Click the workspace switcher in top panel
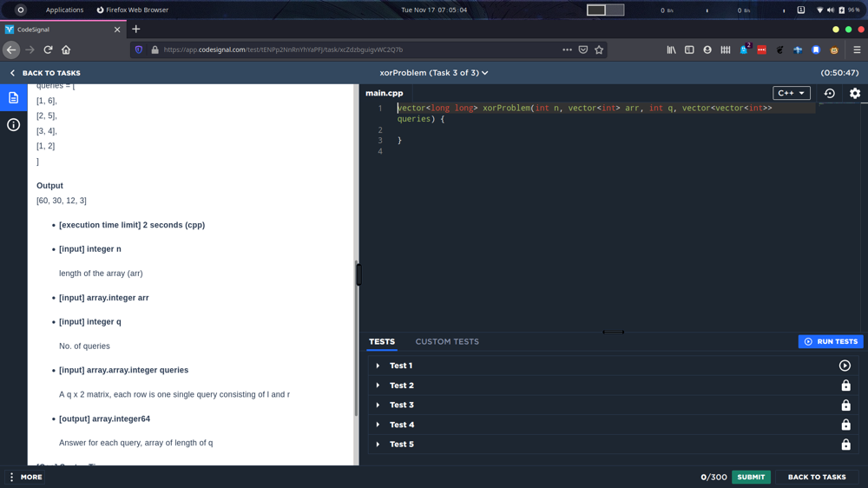Viewport: 868px width, 488px height. coord(606,10)
